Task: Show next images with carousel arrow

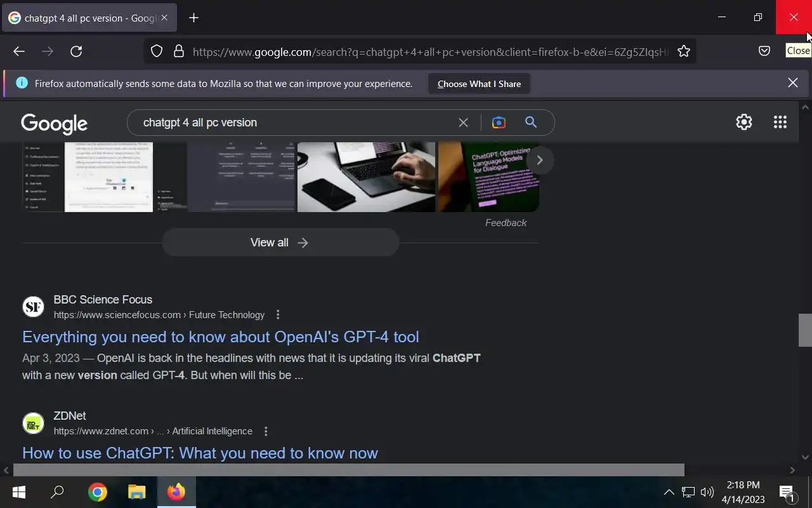Action: 539,160
